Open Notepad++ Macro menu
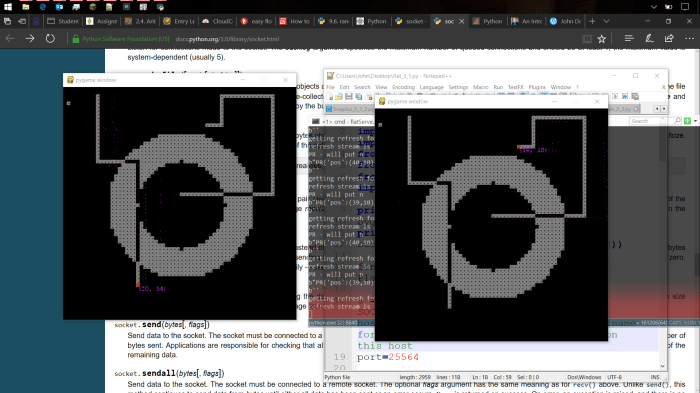This screenshot has width=700, height=393. click(480, 87)
